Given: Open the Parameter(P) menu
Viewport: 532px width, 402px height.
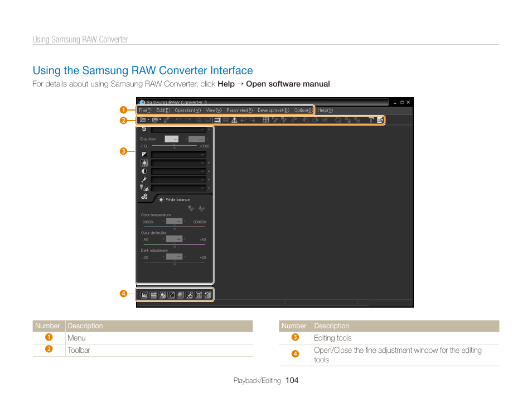Looking at the screenshot, I should tap(240, 110).
